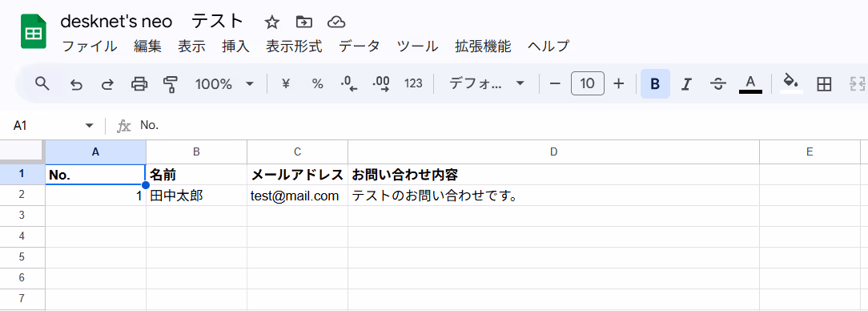The height and width of the screenshot is (311, 868).
Task: Activate the paint format tool
Action: (171, 84)
